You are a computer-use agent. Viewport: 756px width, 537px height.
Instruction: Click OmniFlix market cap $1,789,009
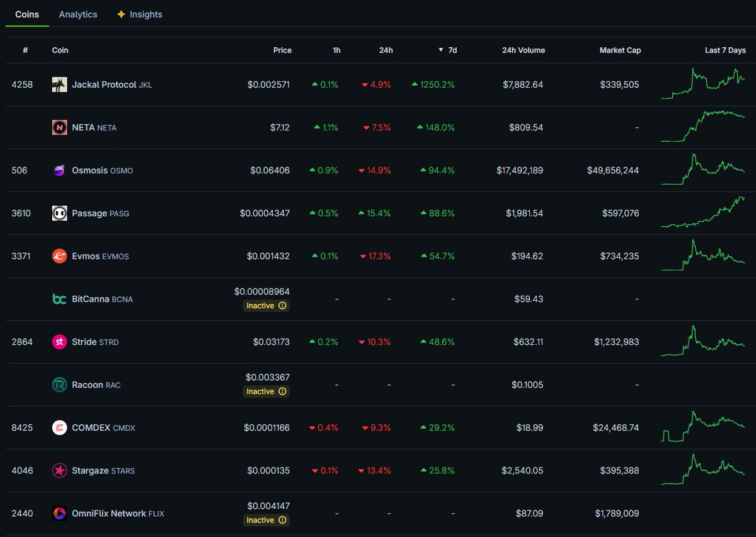617,513
